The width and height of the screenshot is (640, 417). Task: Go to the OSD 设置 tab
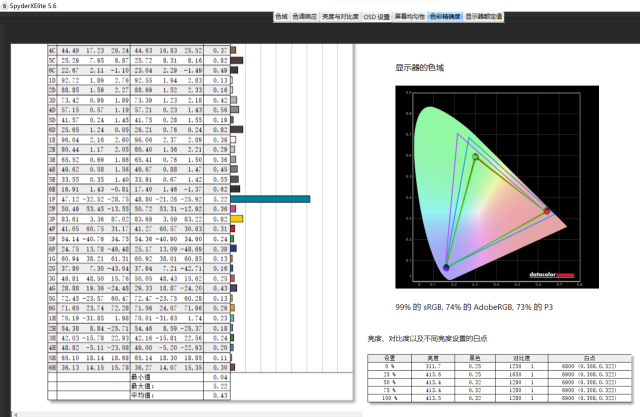tap(377, 17)
